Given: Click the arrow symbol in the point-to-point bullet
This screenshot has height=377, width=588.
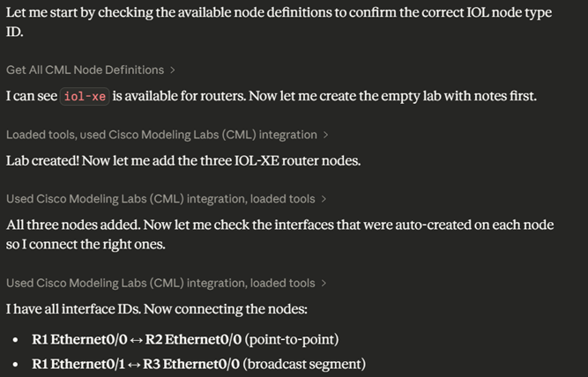Looking at the screenshot, I should click(138, 339).
